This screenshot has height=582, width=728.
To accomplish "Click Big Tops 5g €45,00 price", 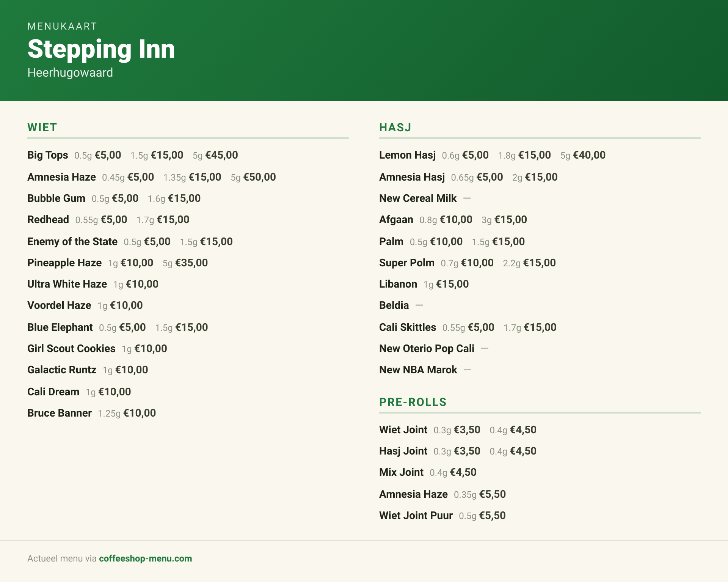I will (215, 155).
